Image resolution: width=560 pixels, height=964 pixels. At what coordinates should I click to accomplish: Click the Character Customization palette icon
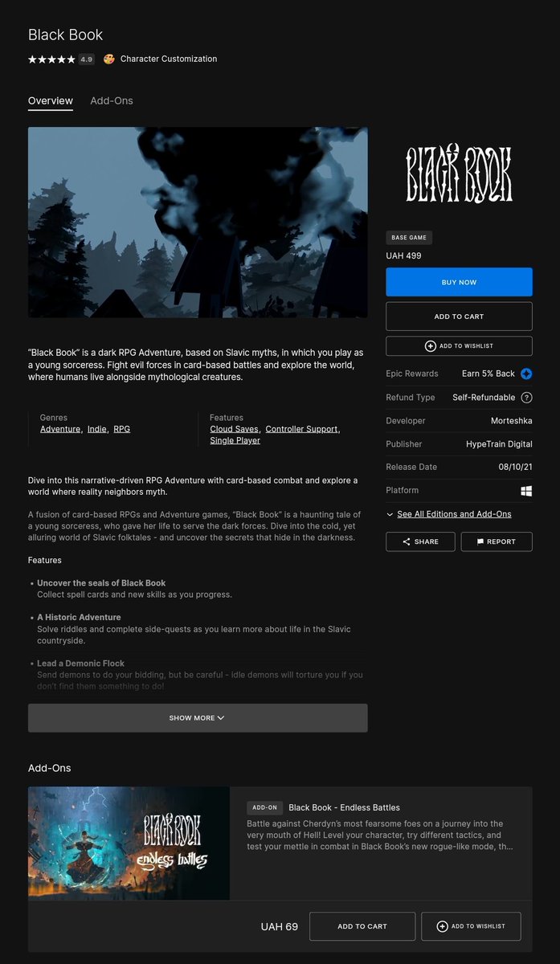click(x=109, y=59)
